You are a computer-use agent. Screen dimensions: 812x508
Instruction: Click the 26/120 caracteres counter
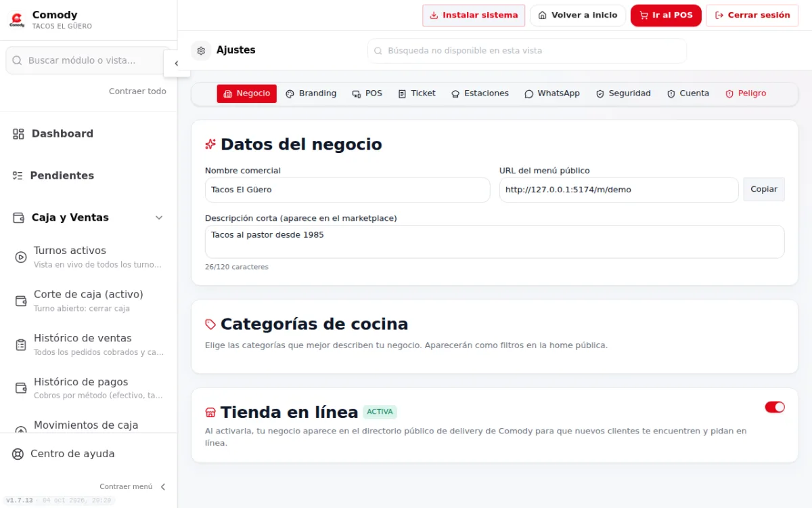pos(237,267)
